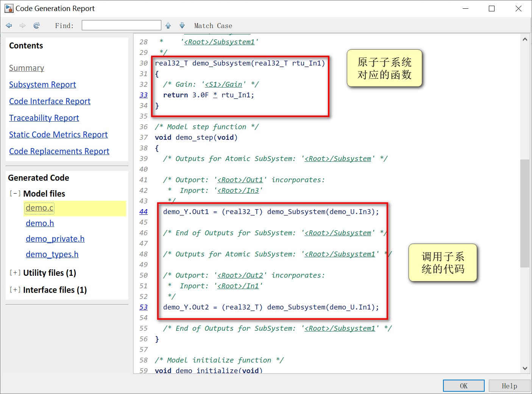Click the multiplication operator link on line 33

(215, 95)
